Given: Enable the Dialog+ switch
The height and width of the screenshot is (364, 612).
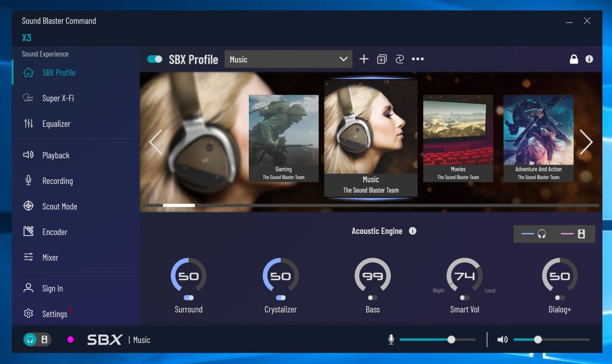Looking at the screenshot, I should coord(560,298).
